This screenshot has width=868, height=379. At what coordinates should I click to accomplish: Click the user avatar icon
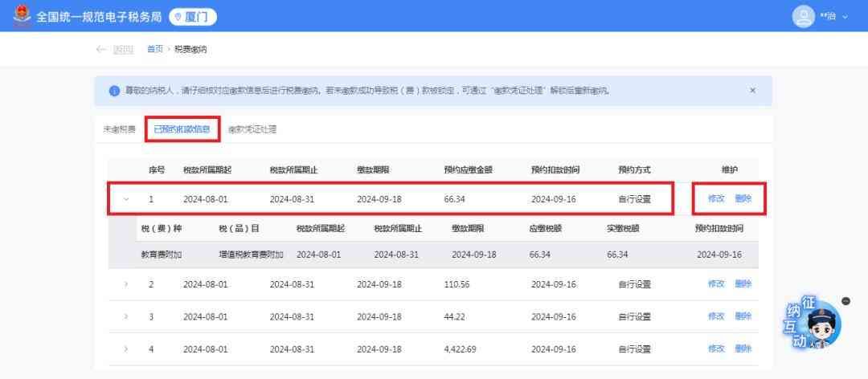[804, 16]
